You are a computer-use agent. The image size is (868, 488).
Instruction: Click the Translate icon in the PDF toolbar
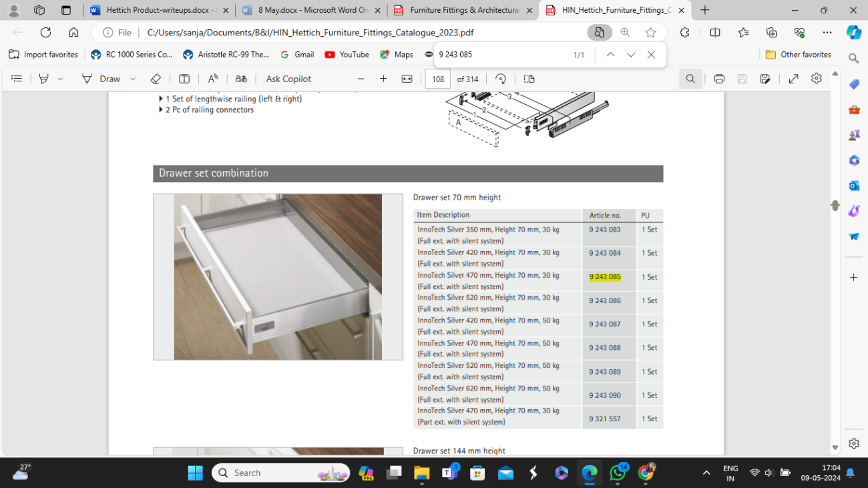241,79
